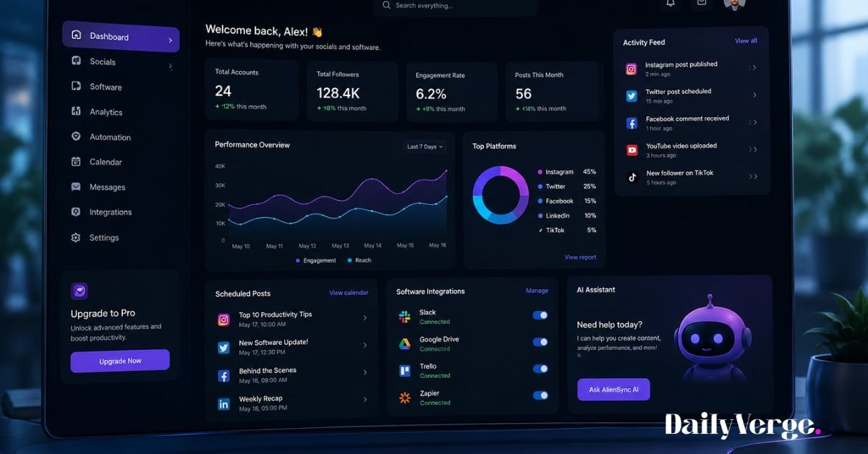Image resolution: width=868 pixels, height=454 pixels.
Task: Click the Upgrade Now button
Action: [x=120, y=361]
